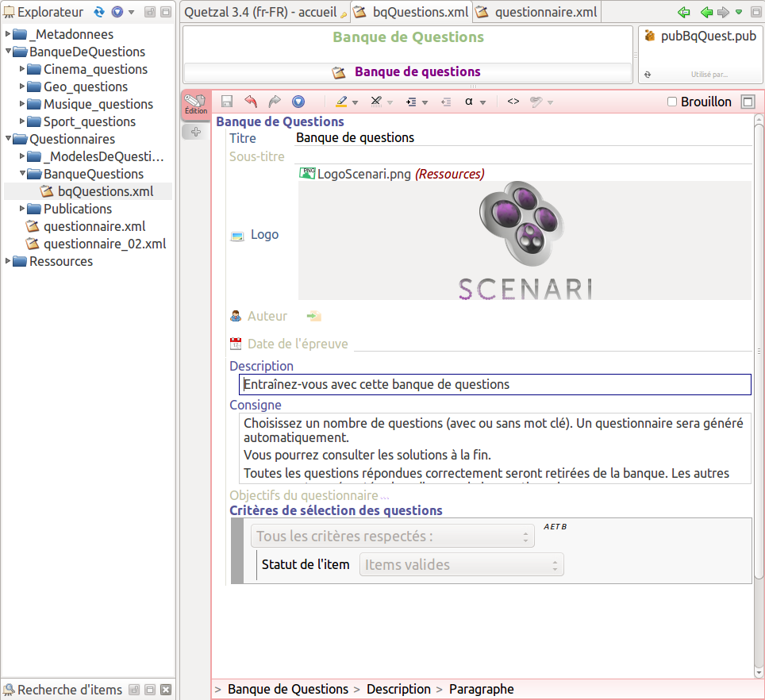Close the Recherche d'items panel
The height and width of the screenshot is (700, 765).
[166, 690]
